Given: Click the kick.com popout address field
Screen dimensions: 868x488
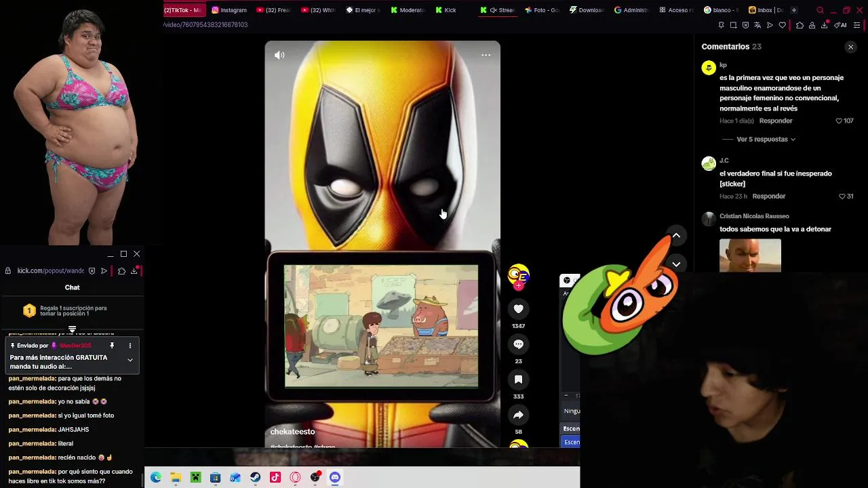Looking at the screenshot, I should point(50,270).
